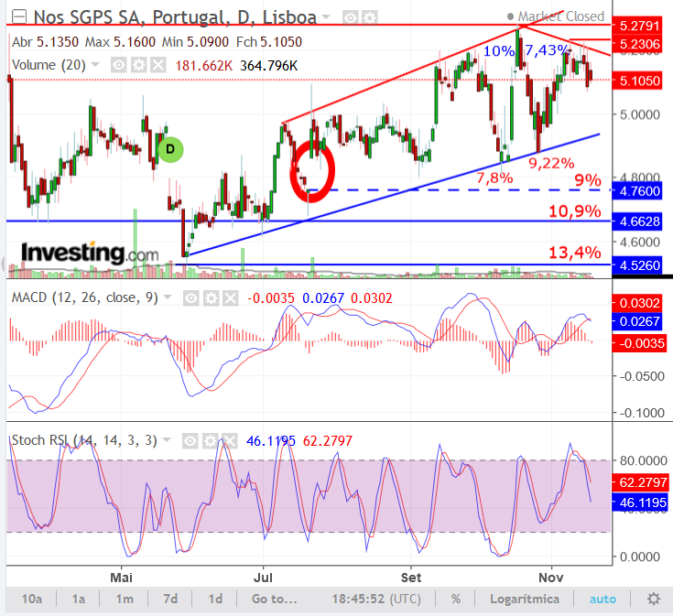Expand the MACD indicator dropdown arrow

point(168,297)
